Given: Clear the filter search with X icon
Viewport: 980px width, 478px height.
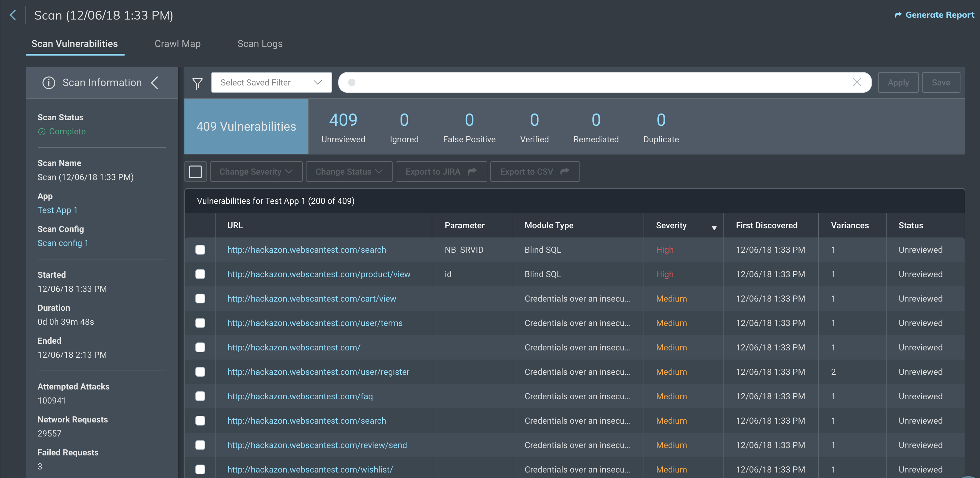Looking at the screenshot, I should click(857, 82).
